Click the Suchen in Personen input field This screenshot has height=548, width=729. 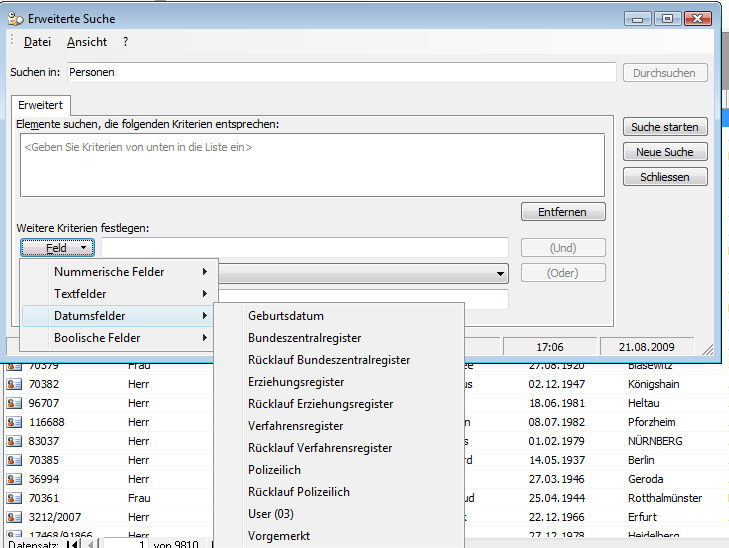tap(341, 73)
